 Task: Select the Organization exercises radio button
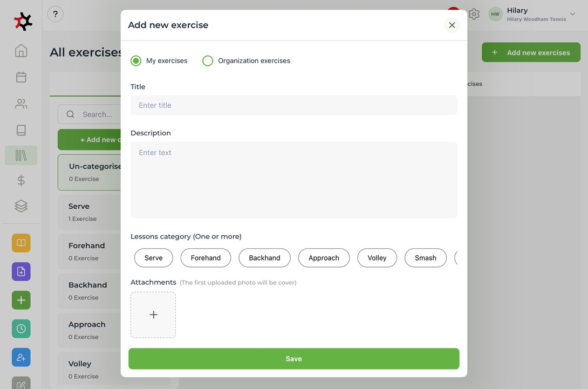point(208,61)
